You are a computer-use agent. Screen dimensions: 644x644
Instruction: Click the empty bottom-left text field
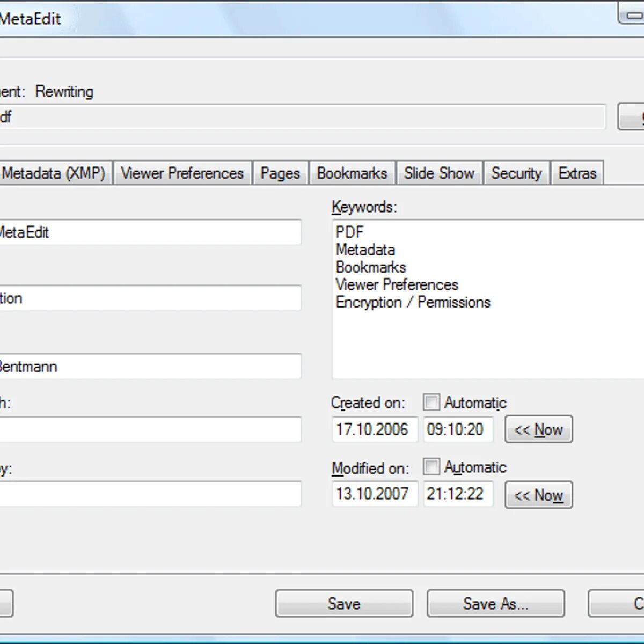pos(150,494)
